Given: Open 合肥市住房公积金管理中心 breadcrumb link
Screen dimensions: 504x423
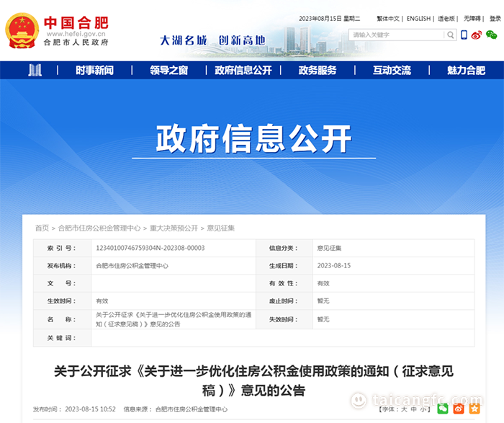Looking at the screenshot, I should [x=99, y=228].
